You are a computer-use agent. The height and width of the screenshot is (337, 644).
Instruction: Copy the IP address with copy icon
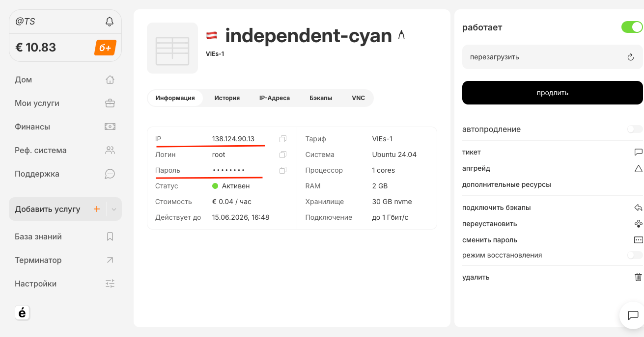tap(282, 139)
